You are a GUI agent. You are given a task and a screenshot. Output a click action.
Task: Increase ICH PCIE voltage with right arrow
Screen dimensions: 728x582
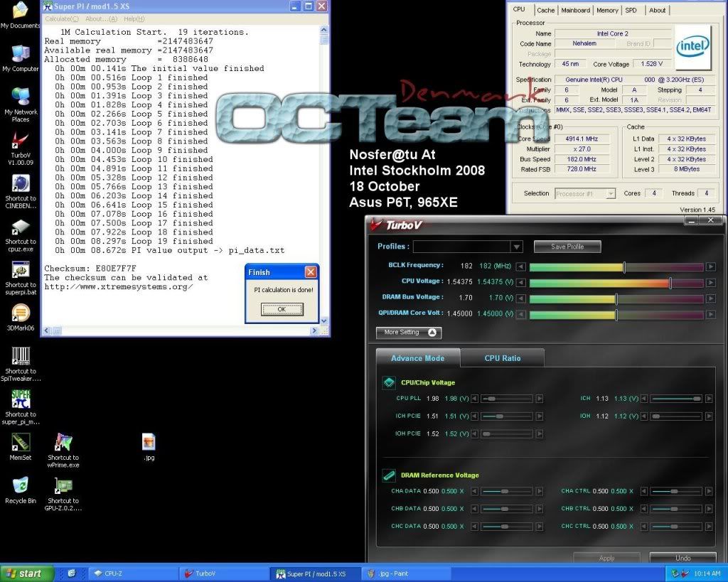[x=539, y=416]
